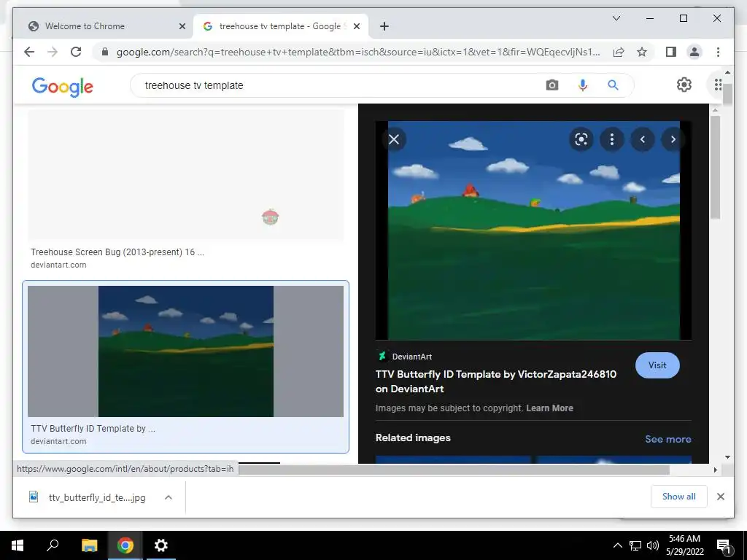Click the large butterfly ID preview image
747x560 pixels.
(533, 230)
